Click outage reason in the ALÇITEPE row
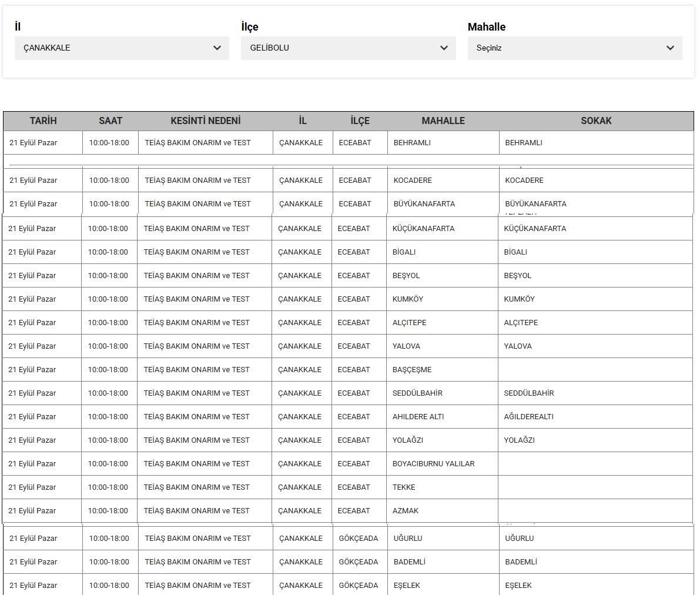Image resolution: width=700 pixels, height=595 pixels. point(196,323)
